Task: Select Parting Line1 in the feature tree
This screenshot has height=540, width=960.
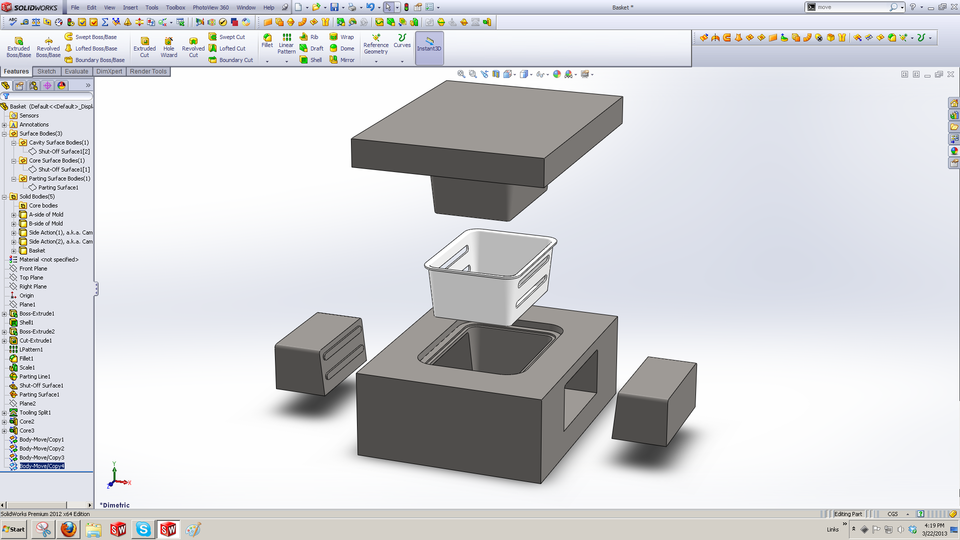Action: 35,376
